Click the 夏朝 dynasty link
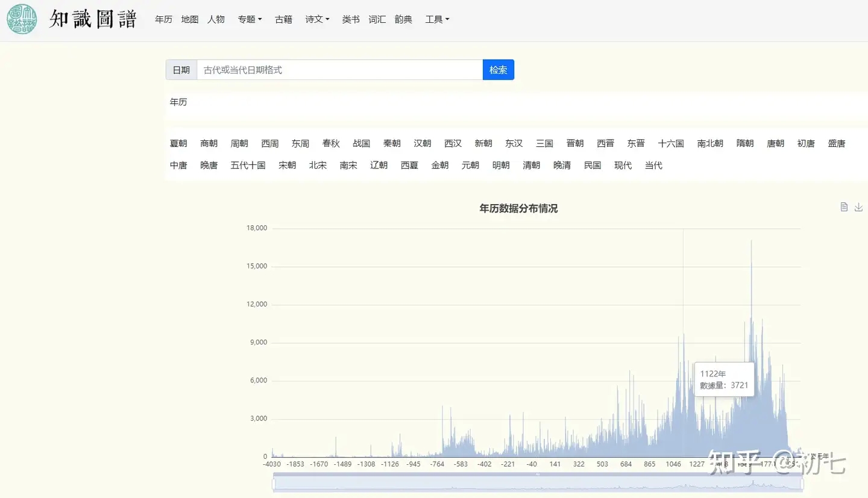868x498 pixels. [x=178, y=143]
